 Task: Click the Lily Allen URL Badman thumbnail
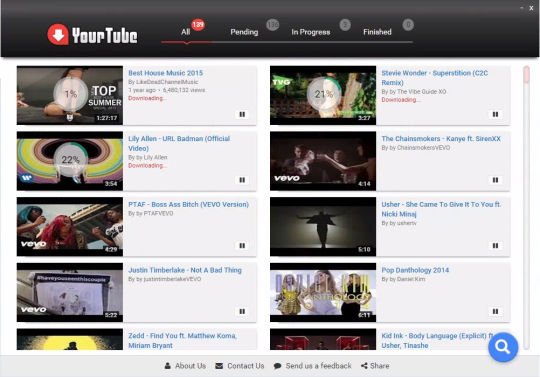[70, 161]
